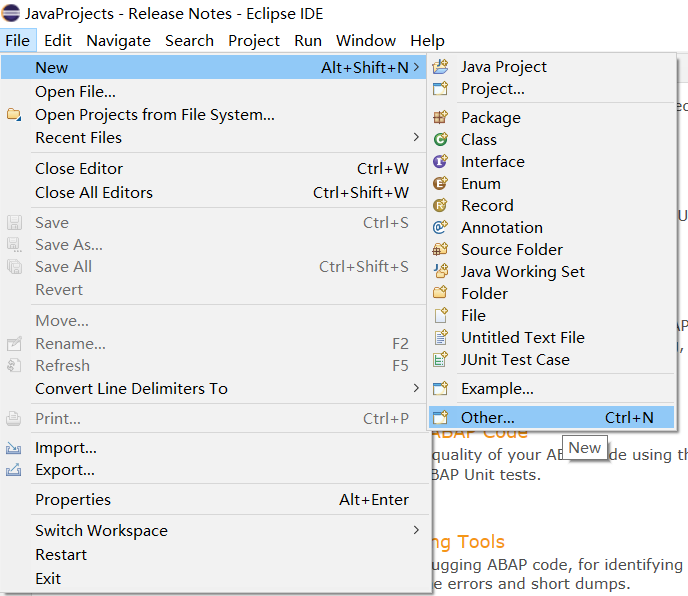This screenshot has width=688, height=596.
Task: Open the Search menu
Action: [x=189, y=41]
